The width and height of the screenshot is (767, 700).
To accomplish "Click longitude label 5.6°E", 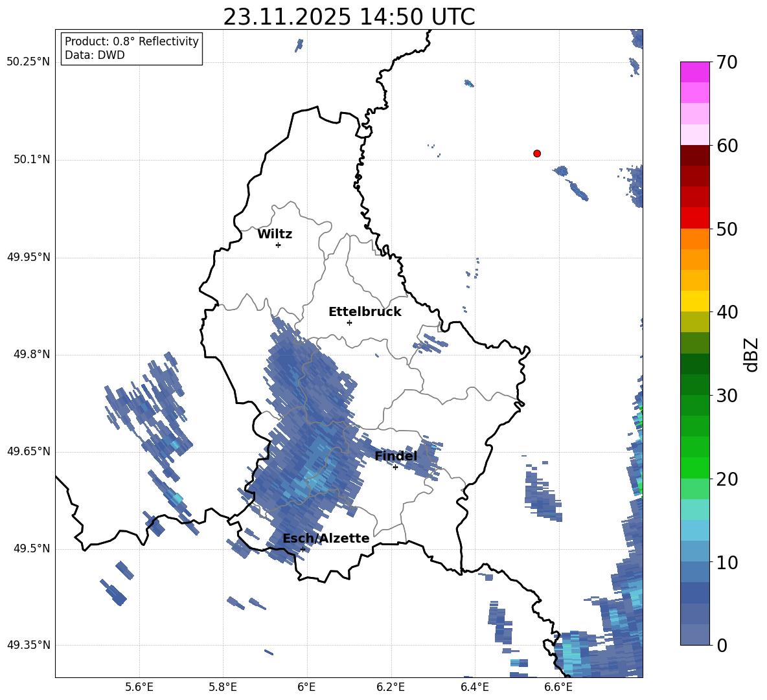I will pyautogui.click(x=139, y=687).
